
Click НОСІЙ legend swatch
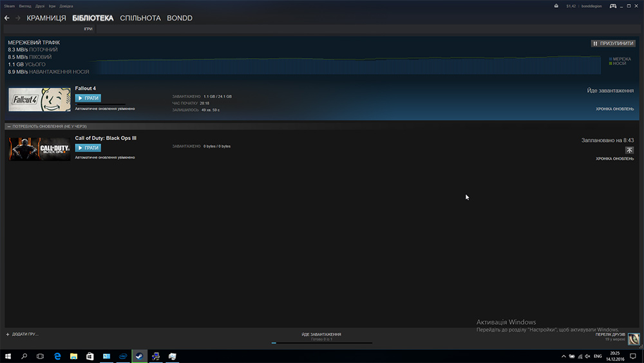611,63
